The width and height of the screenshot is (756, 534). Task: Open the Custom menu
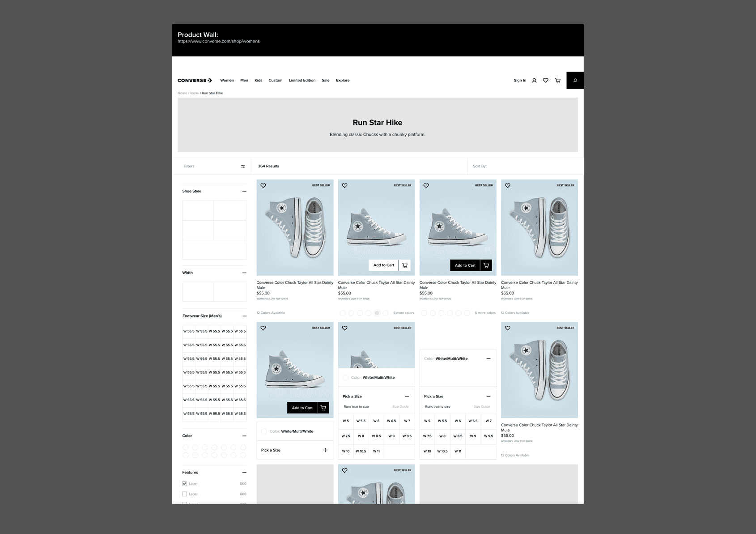tap(276, 81)
